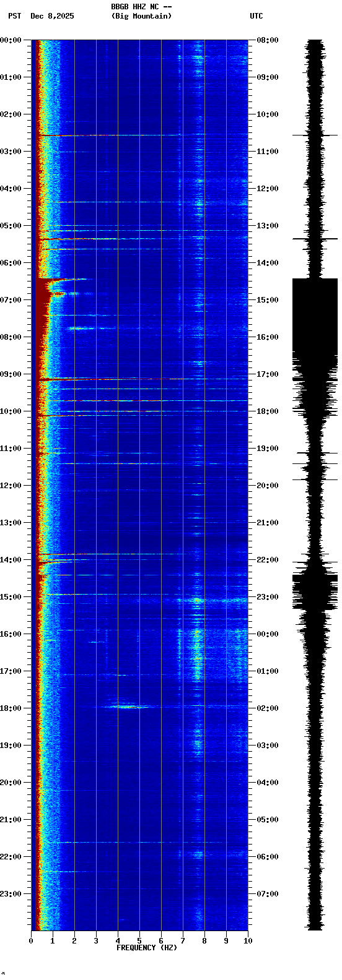Click the '08:00' UTC time label
This screenshot has width=342, height=980.
click(268, 40)
